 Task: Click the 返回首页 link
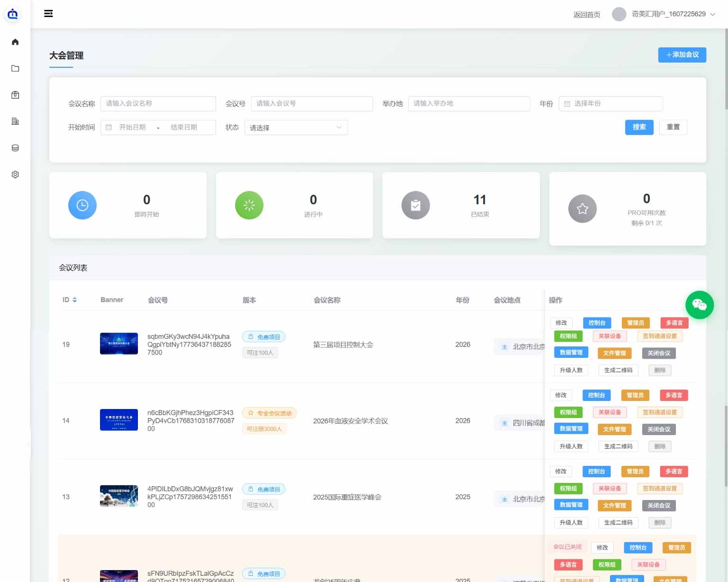point(587,15)
